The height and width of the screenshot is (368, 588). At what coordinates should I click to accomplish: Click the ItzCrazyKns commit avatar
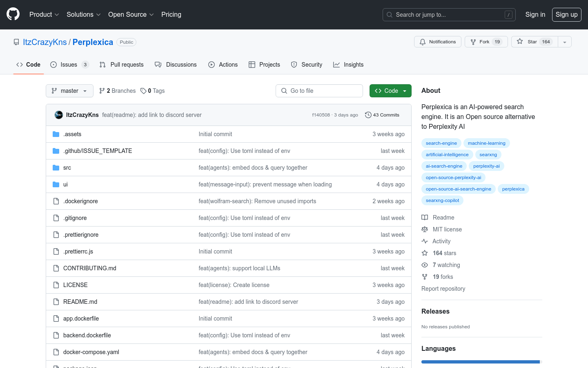coord(59,115)
